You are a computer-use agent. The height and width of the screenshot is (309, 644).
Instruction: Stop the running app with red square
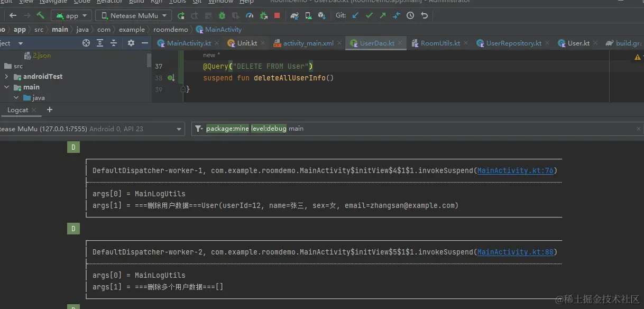click(x=277, y=16)
